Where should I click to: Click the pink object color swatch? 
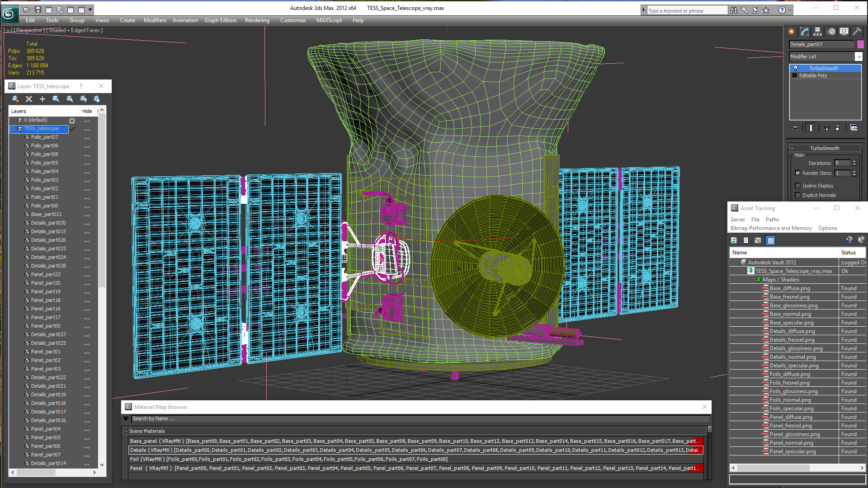pyautogui.click(x=860, y=44)
